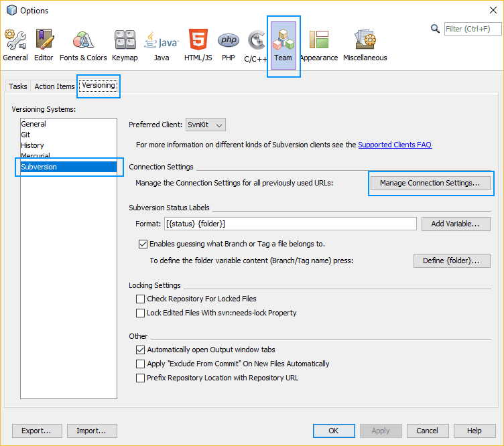
Task: Switch to the Action Items tab
Action: coord(54,86)
